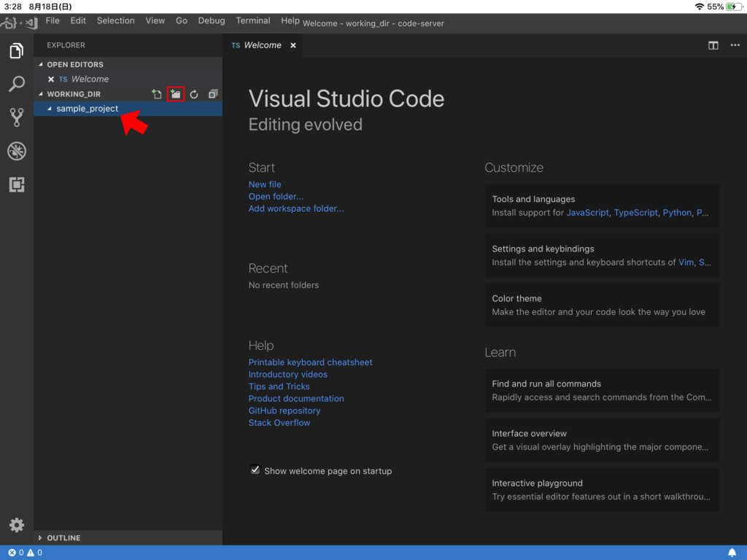This screenshot has width=747, height=560.
Task: Open the Terminal menu
Action: click(x=253, y=21)
